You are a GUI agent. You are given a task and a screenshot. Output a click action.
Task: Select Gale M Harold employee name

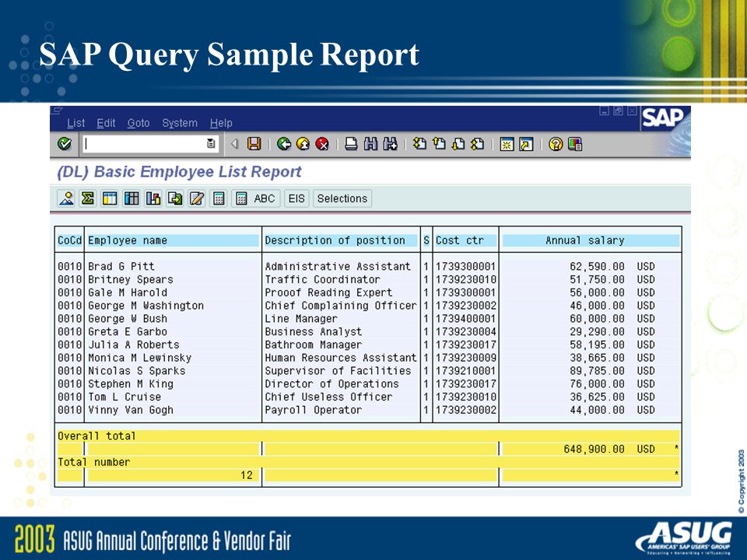point(128,292)
